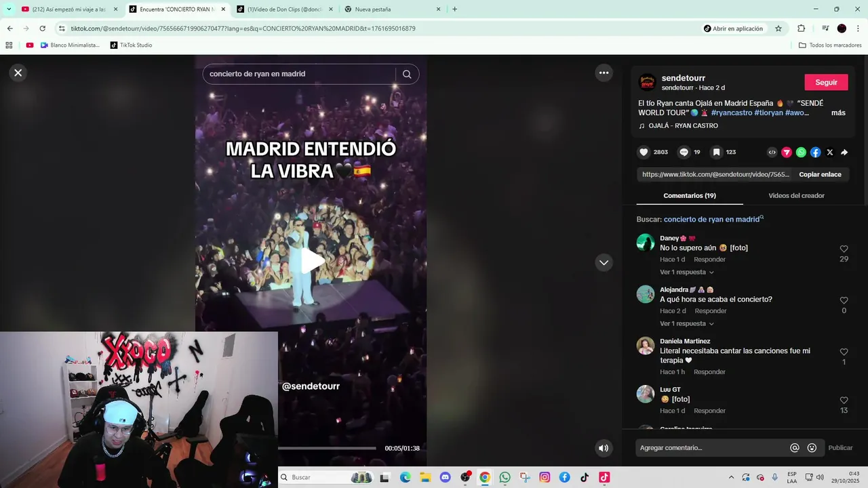Switch to Videos del creador tab
This screenshot has width=868, height=488.
796,196
